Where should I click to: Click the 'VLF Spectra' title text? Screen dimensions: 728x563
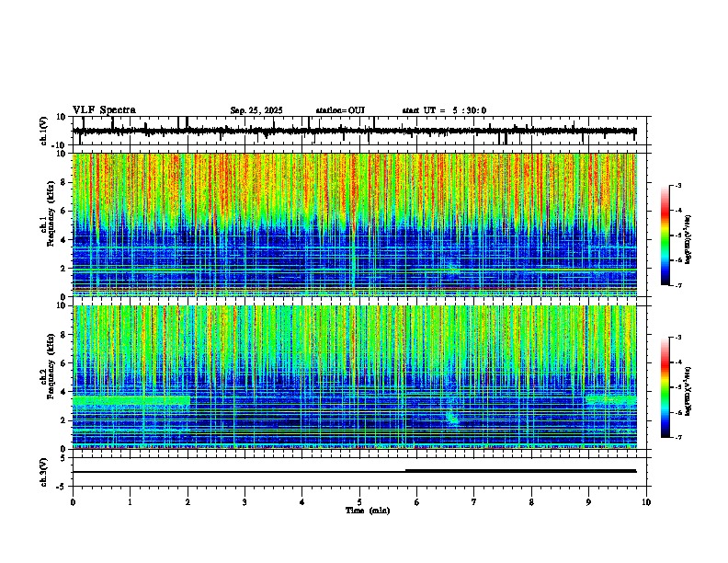[104, 110]
